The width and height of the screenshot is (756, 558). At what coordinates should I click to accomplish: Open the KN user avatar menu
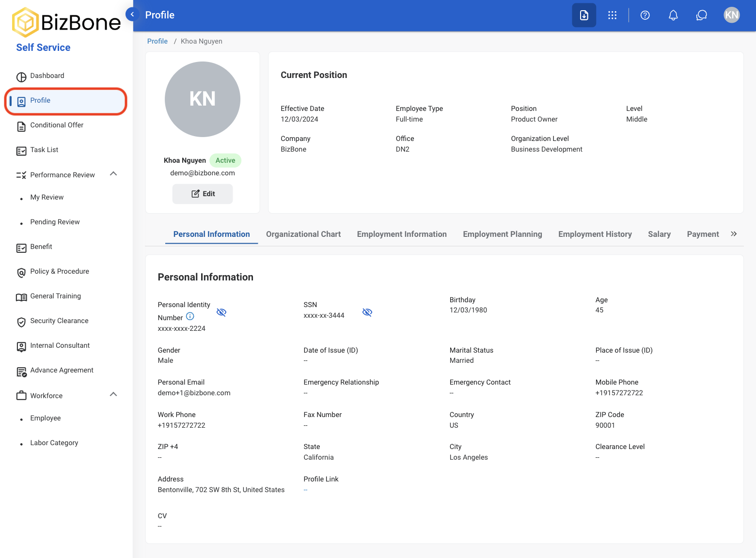pyautogui.click(x=731, y=15)
